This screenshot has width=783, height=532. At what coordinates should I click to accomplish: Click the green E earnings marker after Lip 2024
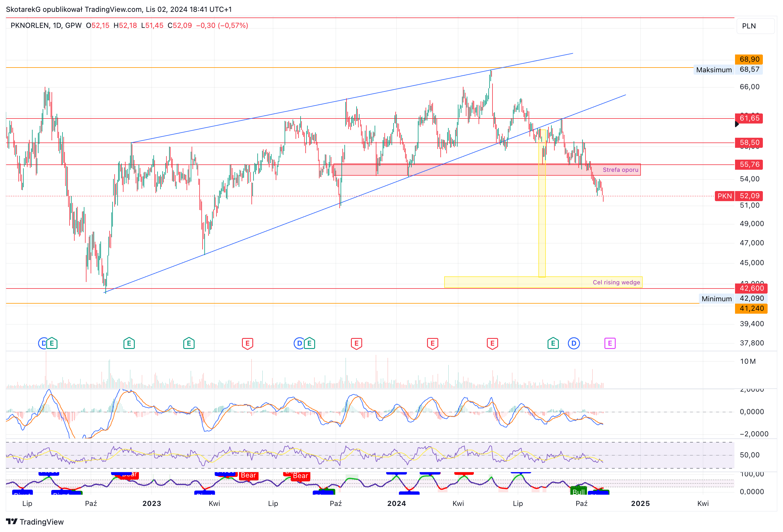pos(553,343)
